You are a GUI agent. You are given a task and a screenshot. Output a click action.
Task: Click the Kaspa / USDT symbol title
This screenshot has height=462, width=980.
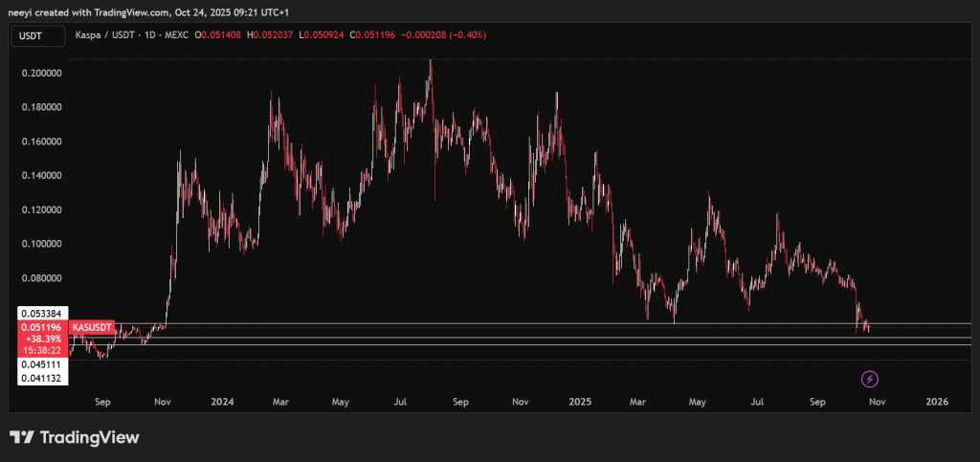[105, 36]
